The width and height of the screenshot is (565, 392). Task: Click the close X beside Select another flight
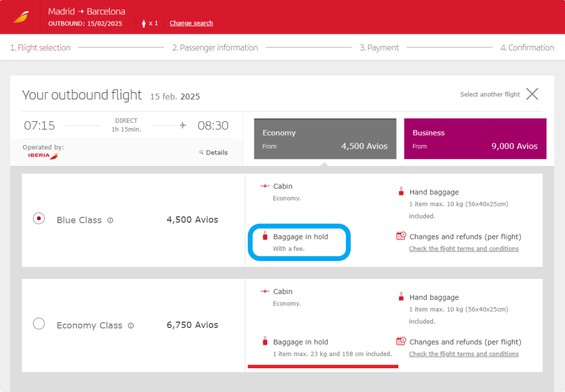tap(532, 94)
